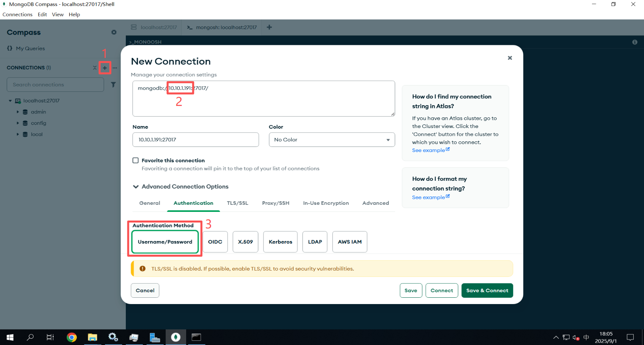This screenshot has height=345, width=644.
Task: Open the notification center icon
Action: click(x=630, y=337)
